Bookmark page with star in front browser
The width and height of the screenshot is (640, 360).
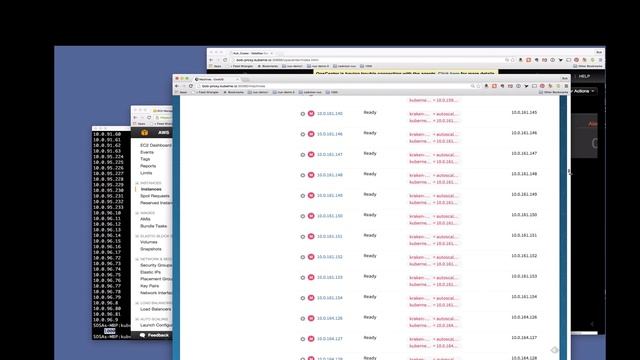click(x=479, y=86)
